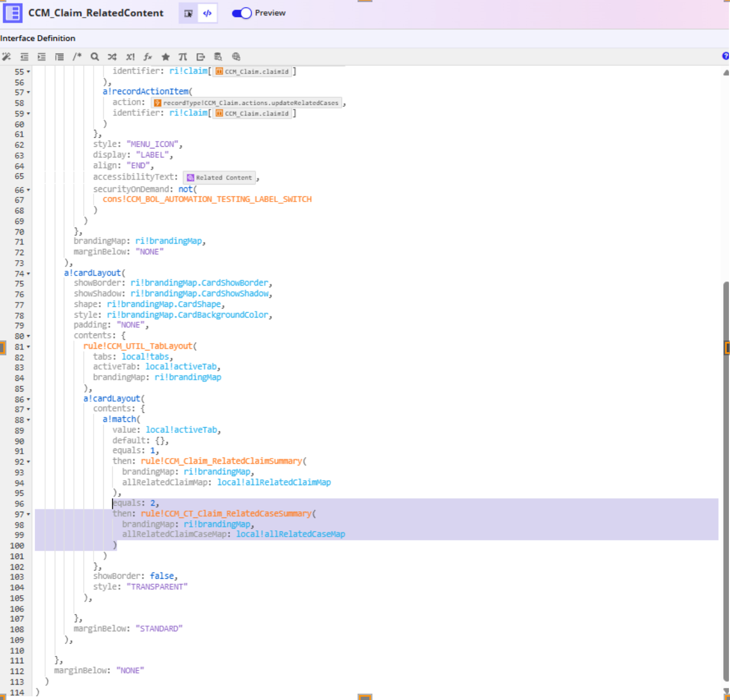The height and width of the screenshot is (700, 730).
Task: Collapse securityOnDemand fold at line 66
Action: tap(28, 190)
